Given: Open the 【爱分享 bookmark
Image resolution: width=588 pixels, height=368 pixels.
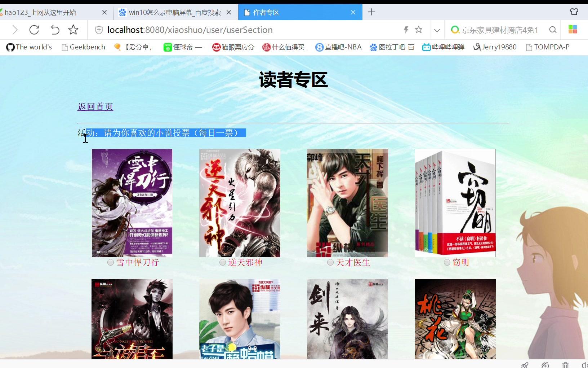Looking at the screenshot, I should pyautogui.click(x=133, y=47).
